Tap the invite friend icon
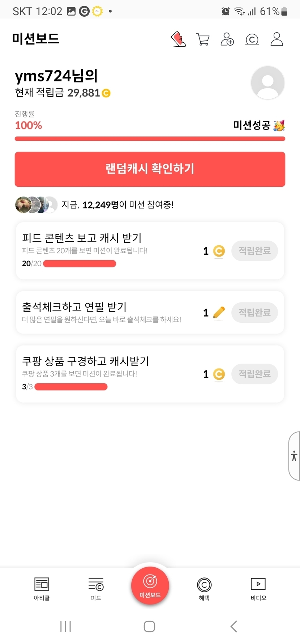Viewport: 300px width, 644px height. 227,39
